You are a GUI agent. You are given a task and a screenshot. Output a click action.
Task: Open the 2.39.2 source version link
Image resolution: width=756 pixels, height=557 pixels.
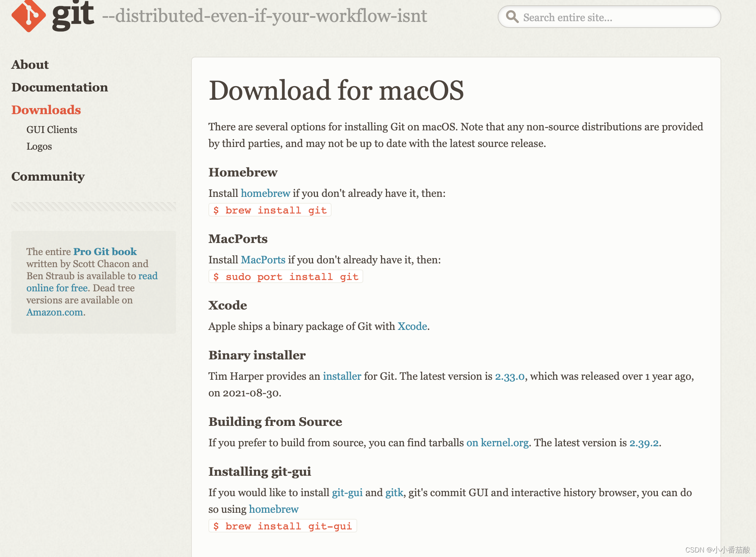[644, 443]
